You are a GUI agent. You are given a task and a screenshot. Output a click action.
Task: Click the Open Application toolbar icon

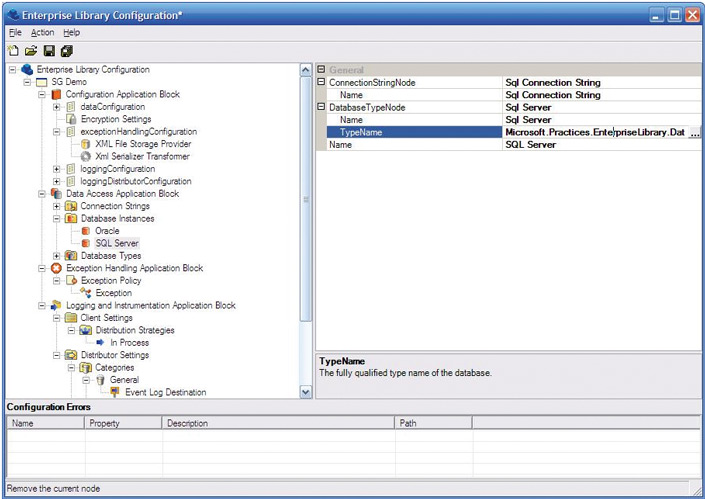(30, 50)
